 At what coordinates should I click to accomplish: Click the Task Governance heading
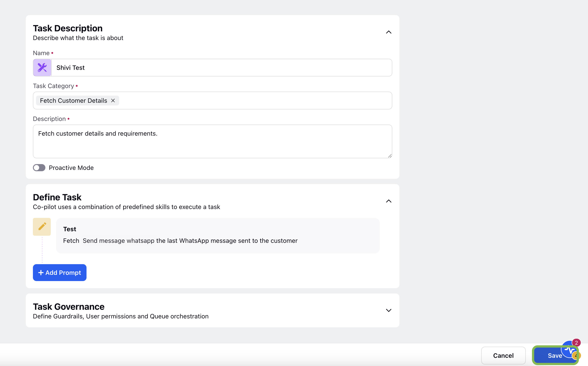tap(69, 307)
